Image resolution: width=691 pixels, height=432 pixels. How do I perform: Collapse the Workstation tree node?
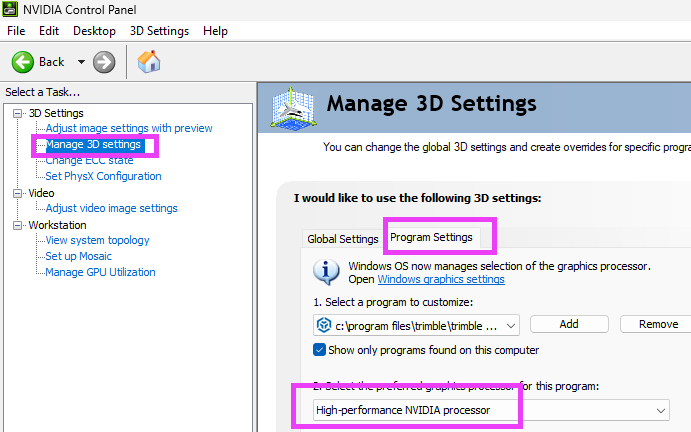(x=18, y=225)
